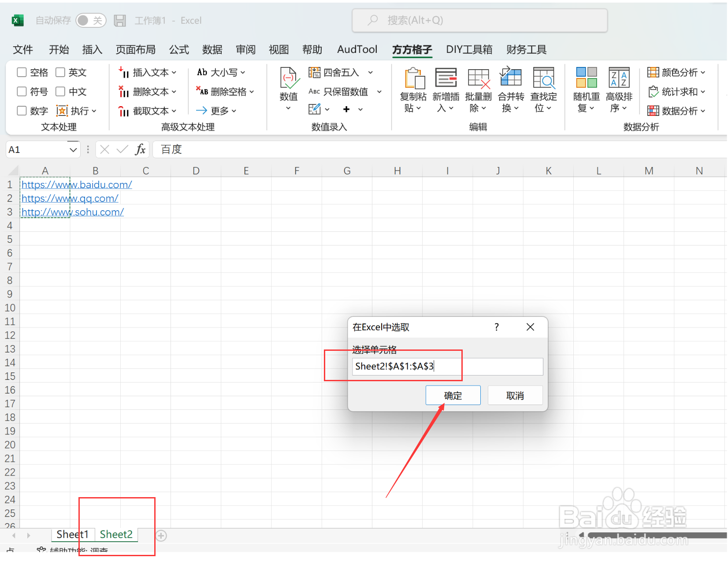Switch to the DIY工具箱 tab
The height and width of the screenshot is (565, 728).
[469, 49]
